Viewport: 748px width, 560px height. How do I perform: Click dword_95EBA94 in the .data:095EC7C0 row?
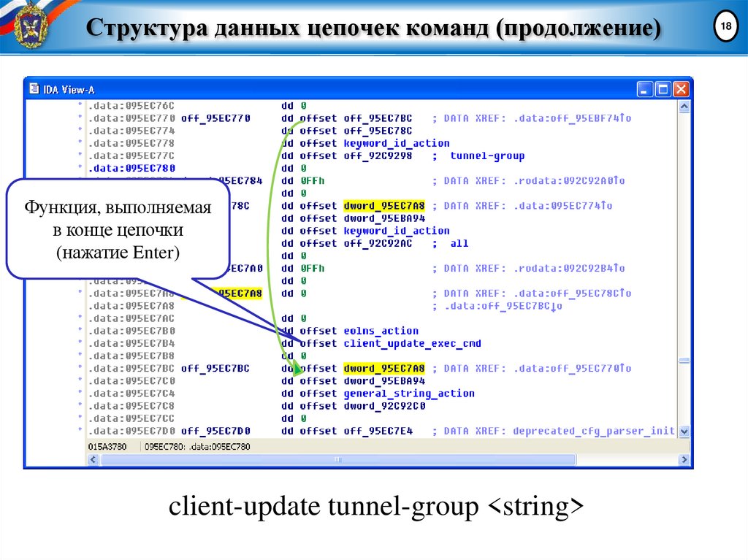(384, 380)
